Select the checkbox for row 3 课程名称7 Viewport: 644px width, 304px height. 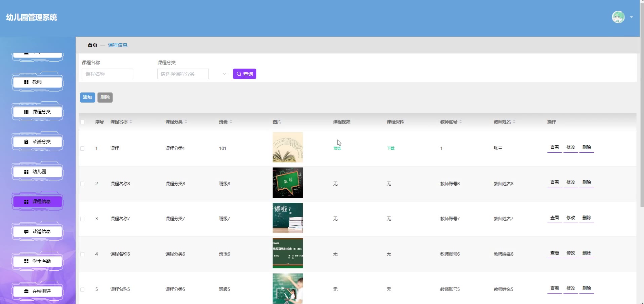[82, 219]
